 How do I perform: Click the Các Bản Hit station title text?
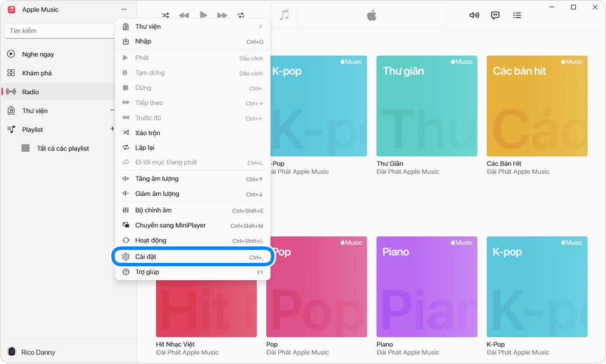pos(504,163)
